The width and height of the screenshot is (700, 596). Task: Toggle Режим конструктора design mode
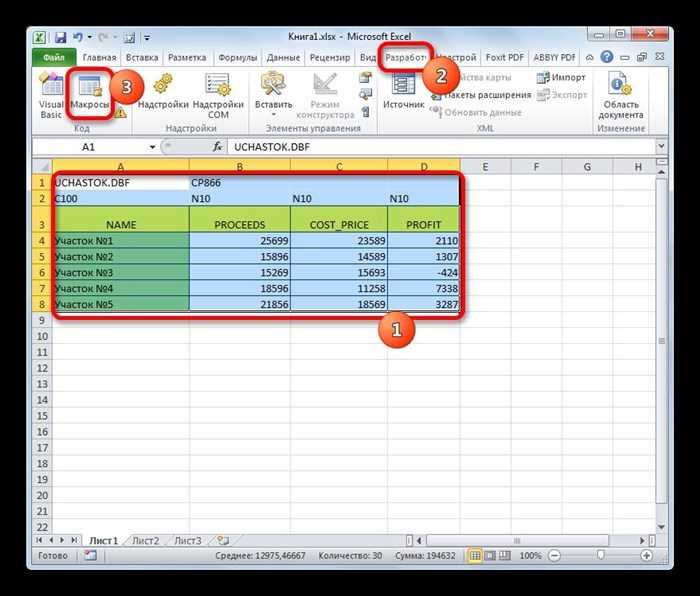pos(325,95)
